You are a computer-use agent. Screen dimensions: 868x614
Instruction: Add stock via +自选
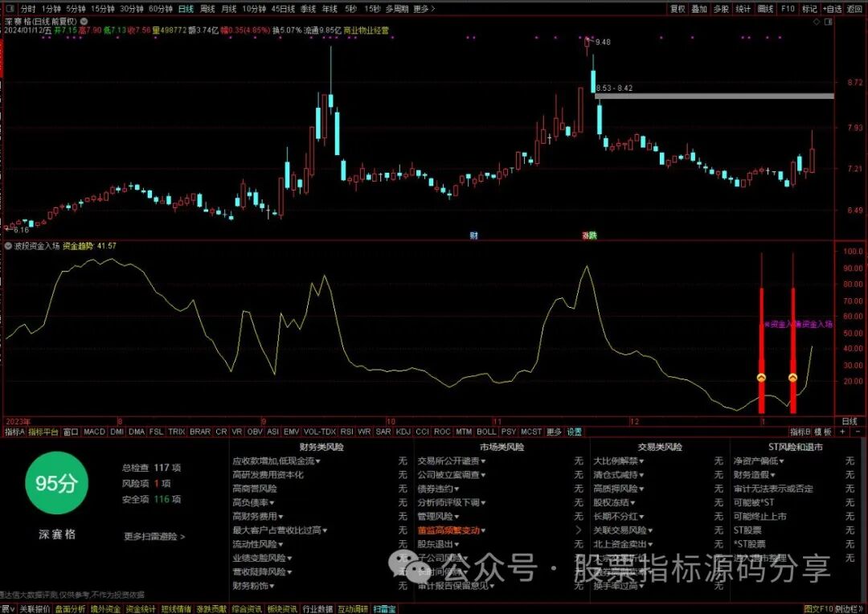point(832,9)
